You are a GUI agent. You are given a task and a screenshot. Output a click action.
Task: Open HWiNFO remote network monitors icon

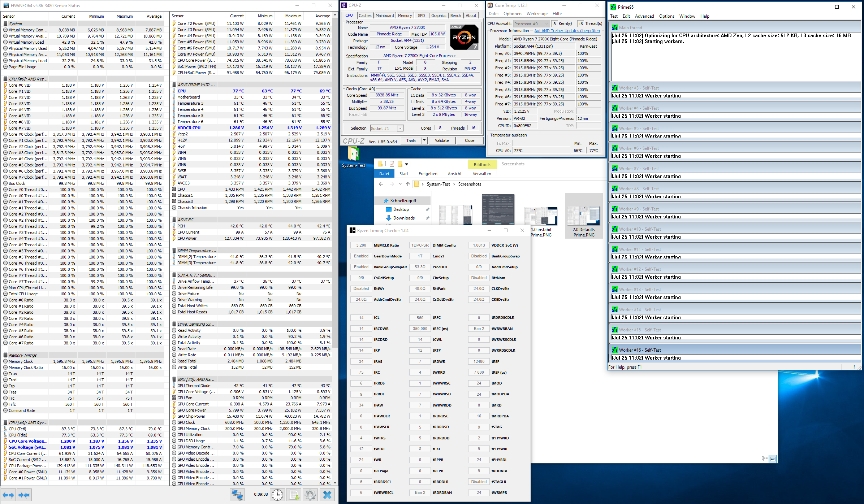(237, 495)
